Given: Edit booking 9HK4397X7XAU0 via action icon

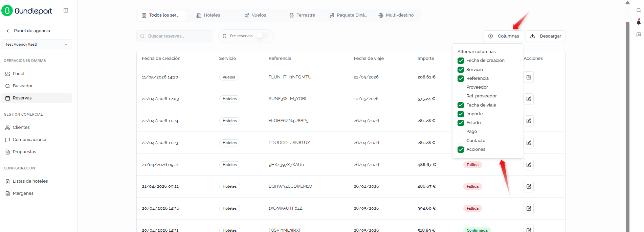Looking at the screenshot, I should 529,165.
